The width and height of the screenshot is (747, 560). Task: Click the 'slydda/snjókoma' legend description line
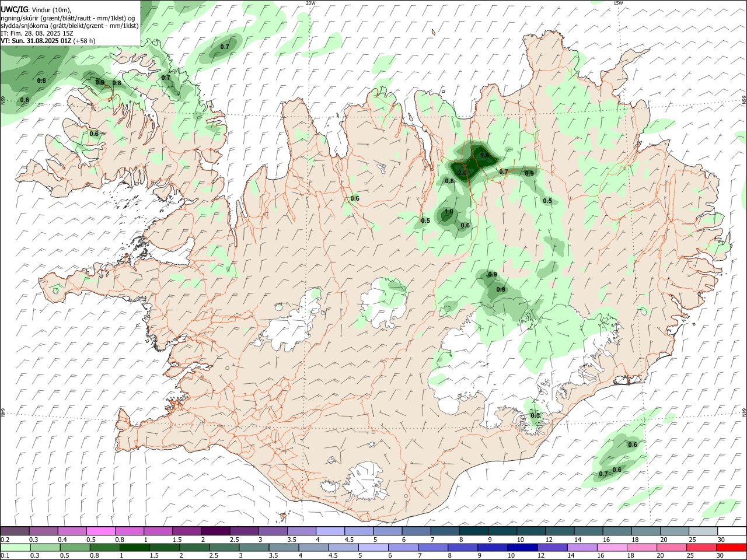(69, 26)
